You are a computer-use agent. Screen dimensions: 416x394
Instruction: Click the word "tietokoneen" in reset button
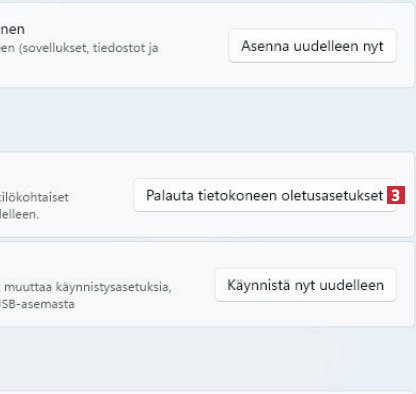pos(237,195)
